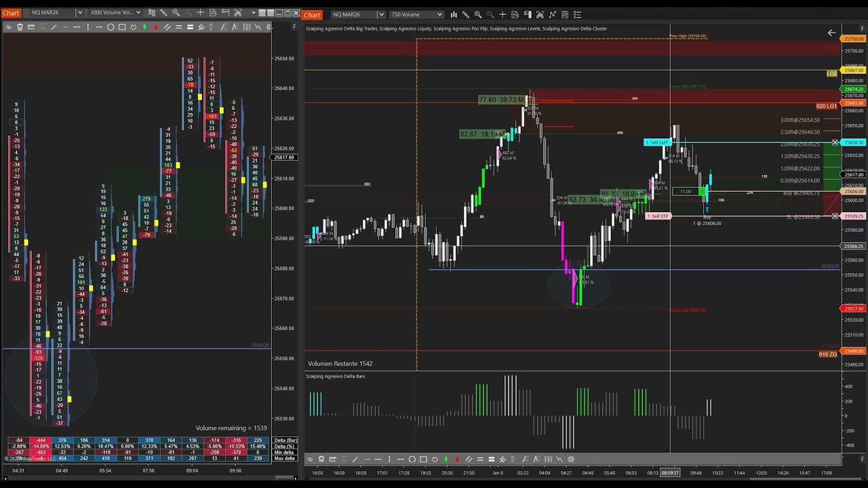Delete all drawings with left chart trash icon
The image size is (868, 488).
tap(20, 27)
